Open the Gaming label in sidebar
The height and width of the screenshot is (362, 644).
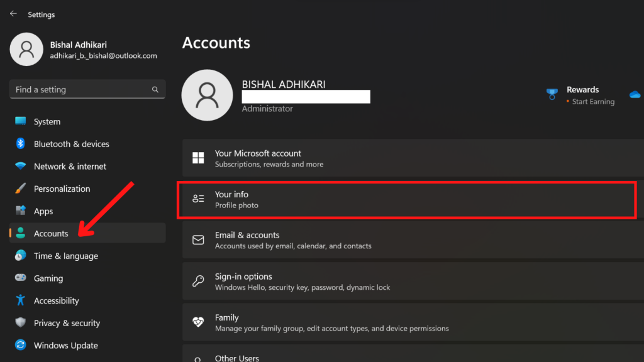point(48,278)
